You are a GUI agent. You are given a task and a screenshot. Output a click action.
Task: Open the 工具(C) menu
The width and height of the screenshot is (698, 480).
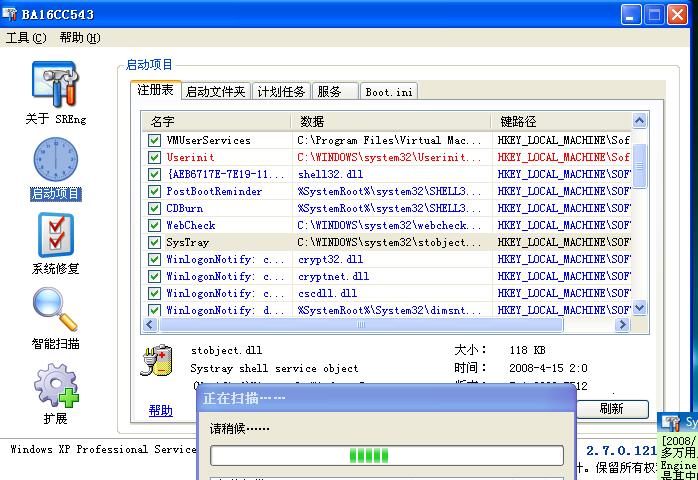click(x=26, y=38)
